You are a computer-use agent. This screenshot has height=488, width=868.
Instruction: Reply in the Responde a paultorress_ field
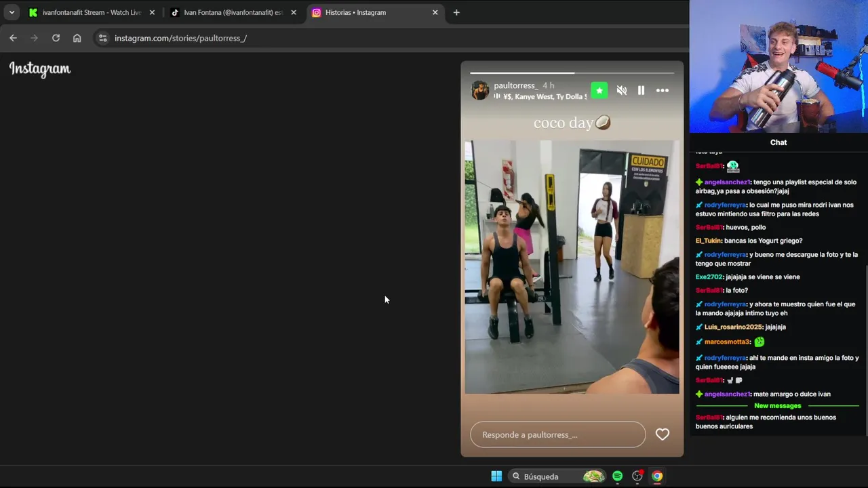558,434
